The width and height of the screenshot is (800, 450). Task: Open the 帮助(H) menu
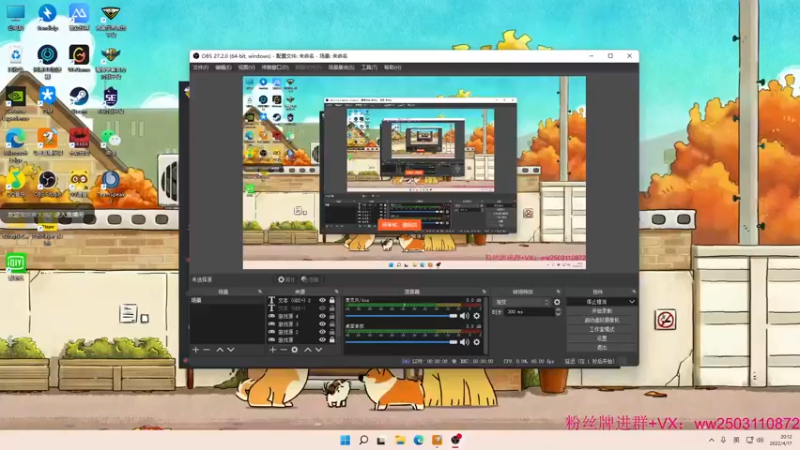coord(392,67)
